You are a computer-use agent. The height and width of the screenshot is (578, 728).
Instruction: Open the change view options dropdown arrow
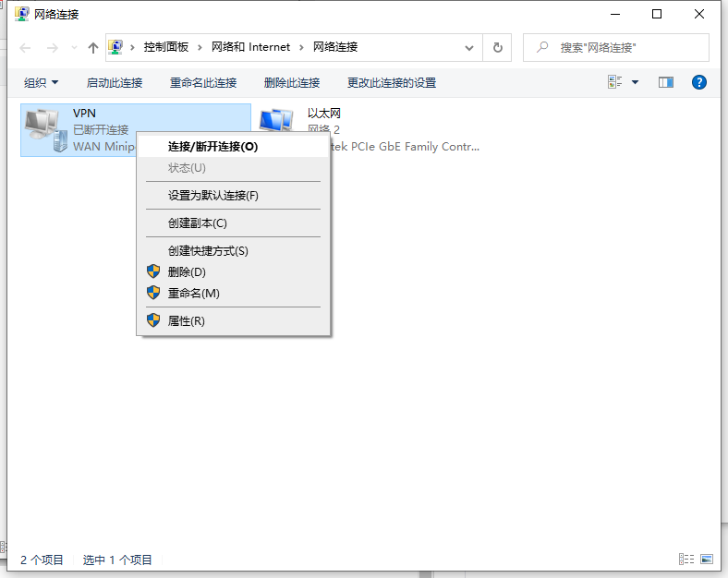pyautogui.click(x=635, y=82)
